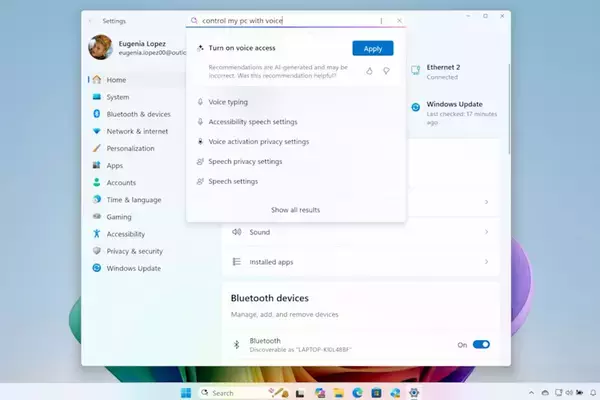Viewport: 600px width, 400px height.
Task: Click the back arrow in Settings
Action: 90,21
